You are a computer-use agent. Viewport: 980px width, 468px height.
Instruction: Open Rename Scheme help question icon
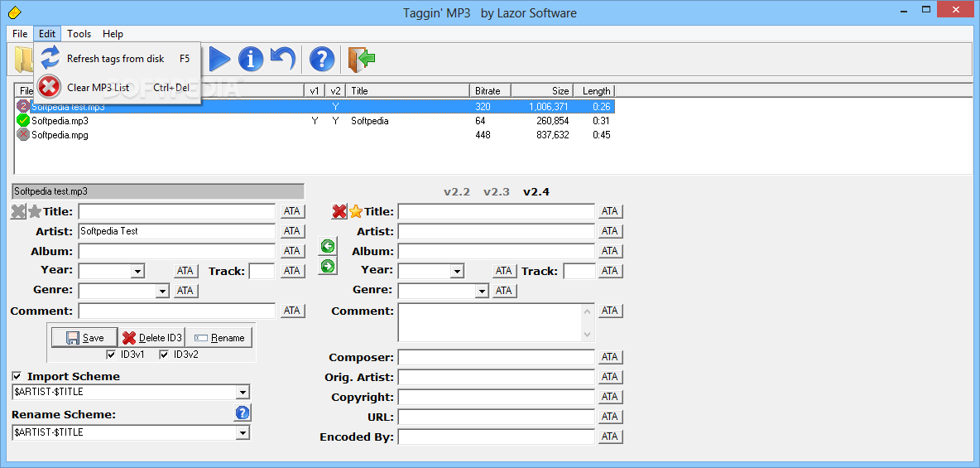point(242,413)
